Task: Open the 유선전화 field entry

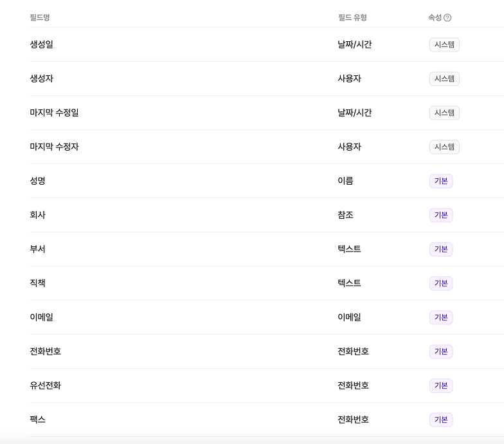Action: [x=46, y=385]
